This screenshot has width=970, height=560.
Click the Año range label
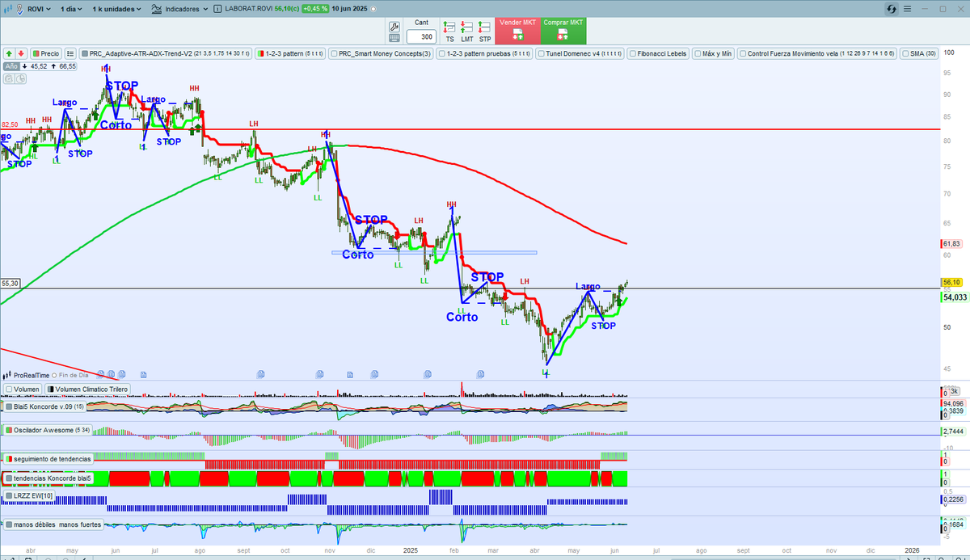(x=11, y=66)
